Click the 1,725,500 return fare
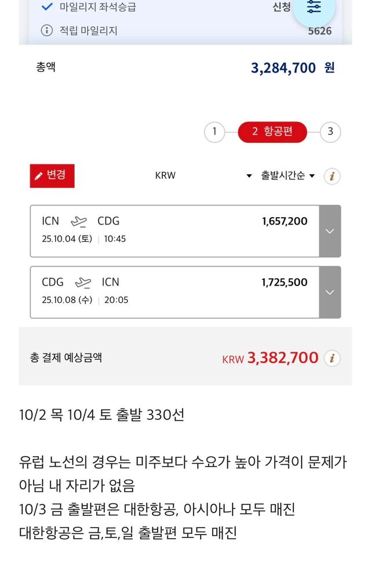Image resolution: width=371 pixels, height=588 pixels. pyautogui.click(x=285, y=283)
